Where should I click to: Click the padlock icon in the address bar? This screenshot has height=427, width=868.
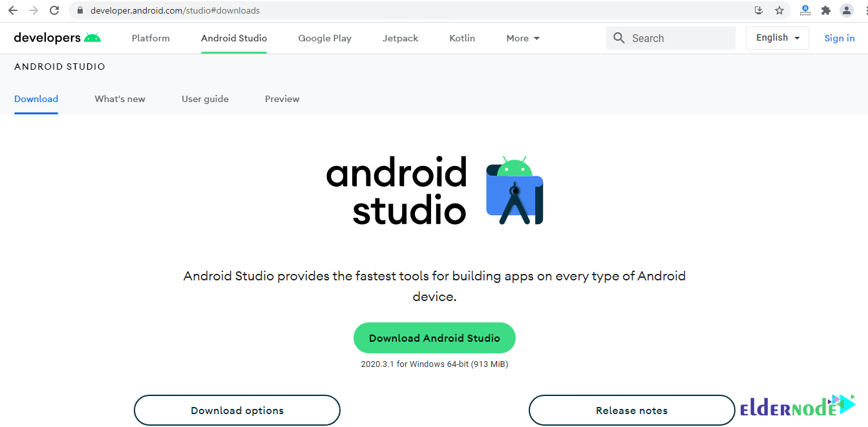tap(79, 10)
